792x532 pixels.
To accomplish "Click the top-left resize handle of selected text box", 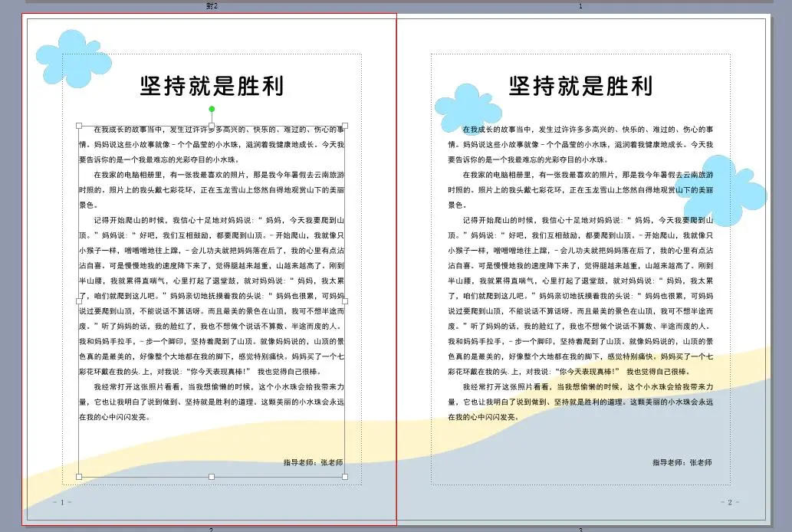I will pyautogui.click(x=79, y=126).
